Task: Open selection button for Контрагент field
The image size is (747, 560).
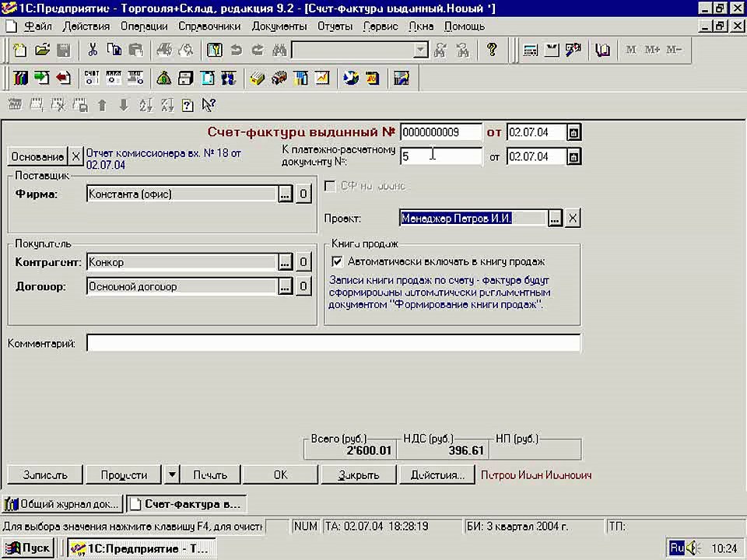Action: point(285,262)
